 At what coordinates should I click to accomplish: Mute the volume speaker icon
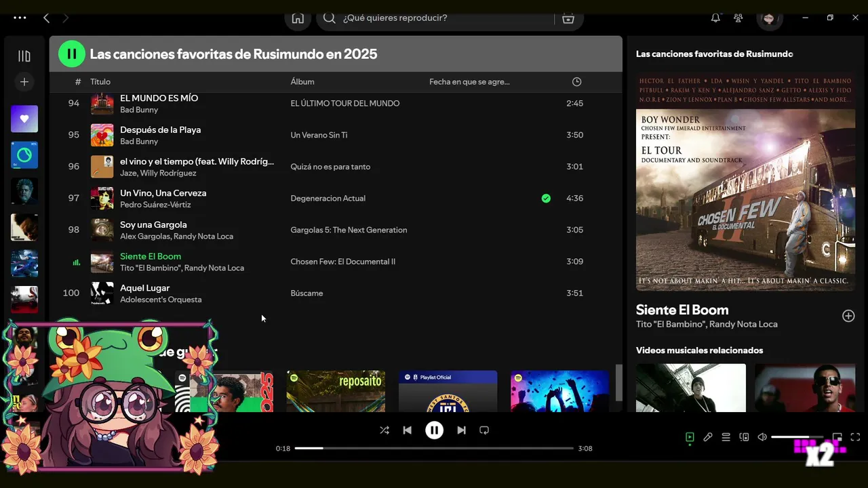point(762,437)
